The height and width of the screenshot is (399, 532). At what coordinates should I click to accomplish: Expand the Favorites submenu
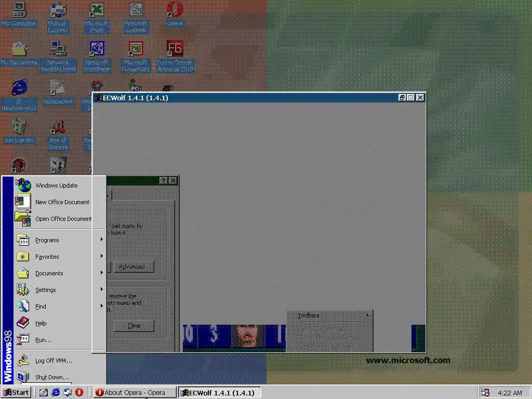[60, 257]
